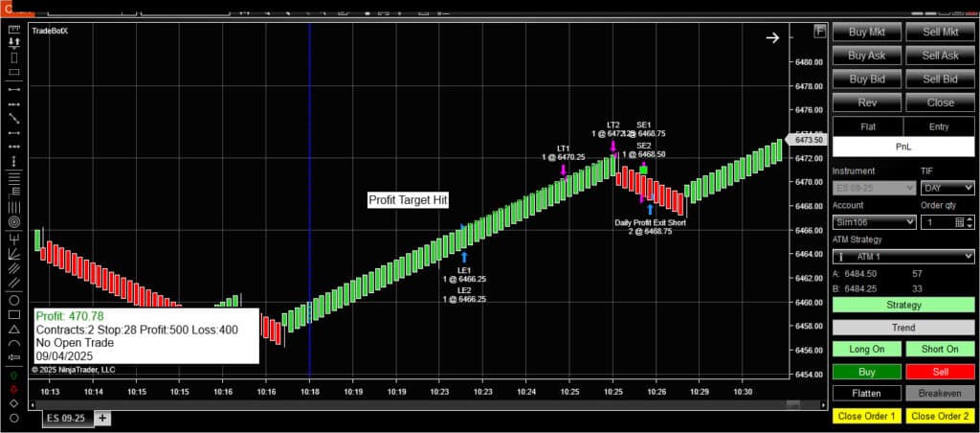Select the Gann fan tool
This screenshot has width=980, height=433.
14,254
